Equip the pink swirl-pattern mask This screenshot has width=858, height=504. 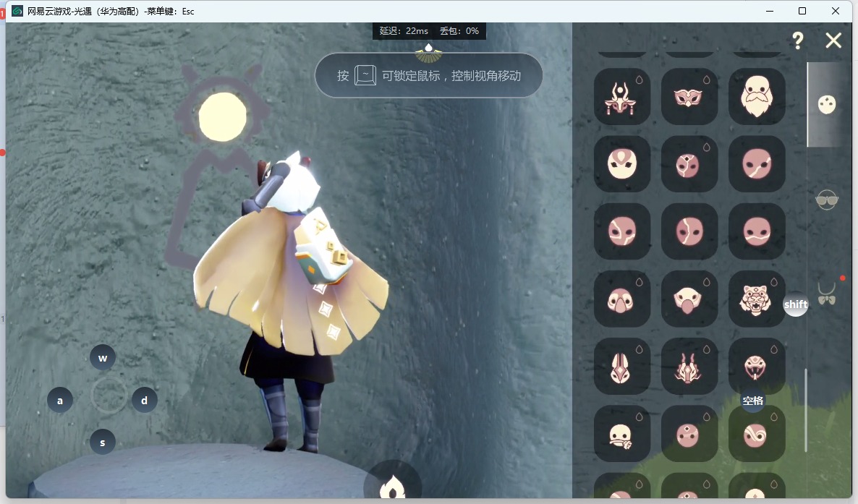pyautogui.click(x=757, y=434)
